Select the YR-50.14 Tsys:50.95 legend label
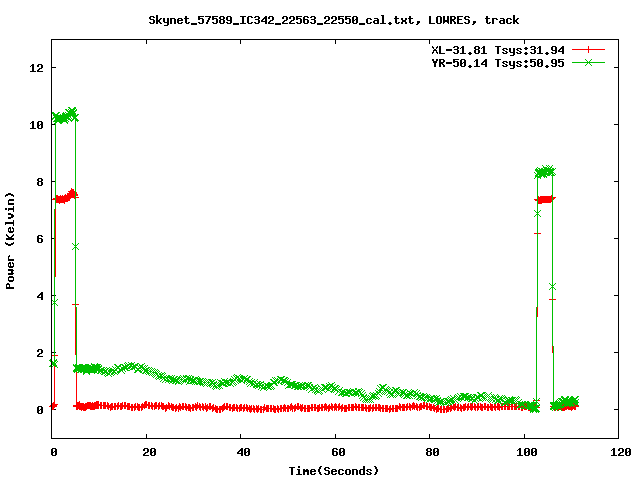 498,63
